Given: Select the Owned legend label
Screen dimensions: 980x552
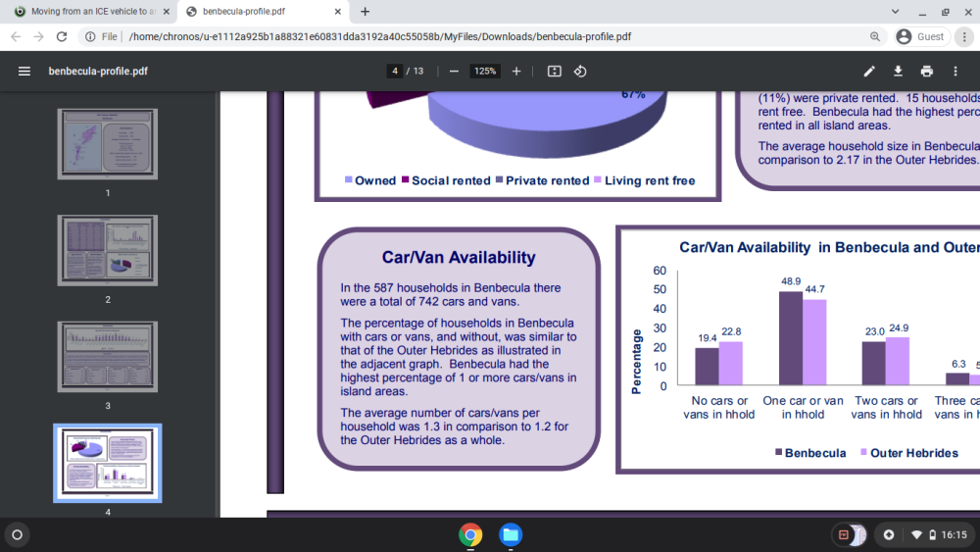Looking at the screenshot, I should coord(375,180).
